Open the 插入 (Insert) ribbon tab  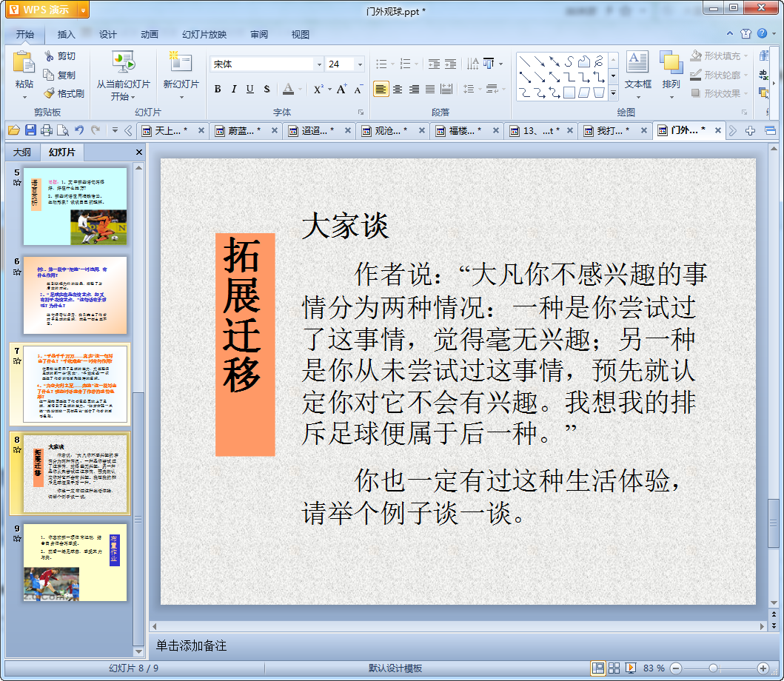pyautogui.click(x=66, y=35)
